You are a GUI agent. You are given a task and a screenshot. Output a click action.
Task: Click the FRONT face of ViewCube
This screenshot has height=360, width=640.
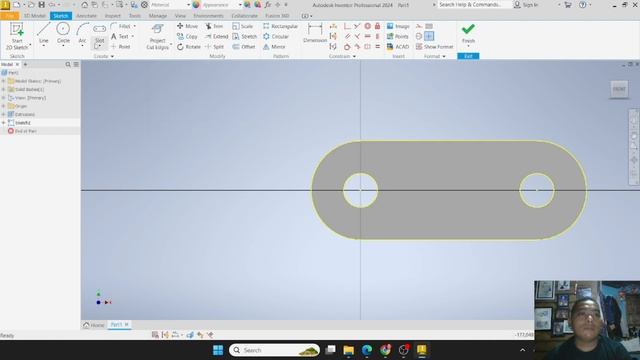coord(619,89)
